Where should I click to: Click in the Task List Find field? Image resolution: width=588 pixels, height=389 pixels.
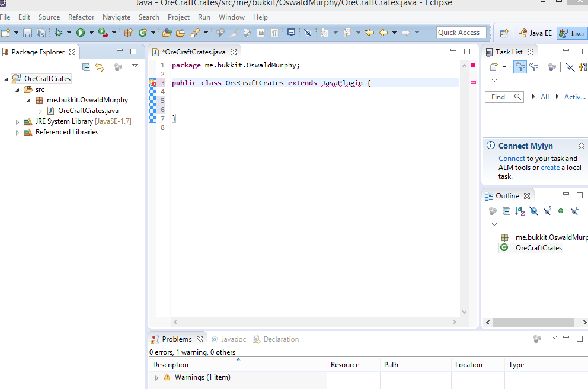(x=504, y=97)
